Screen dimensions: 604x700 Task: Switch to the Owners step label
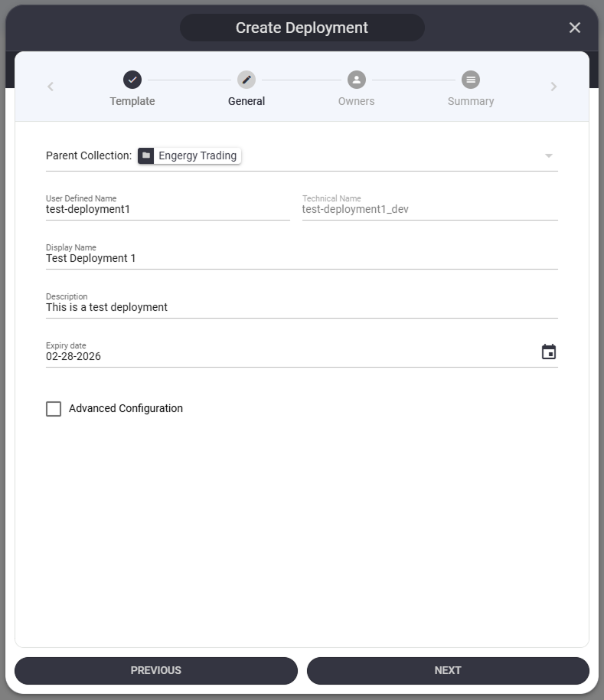[357, 101]
